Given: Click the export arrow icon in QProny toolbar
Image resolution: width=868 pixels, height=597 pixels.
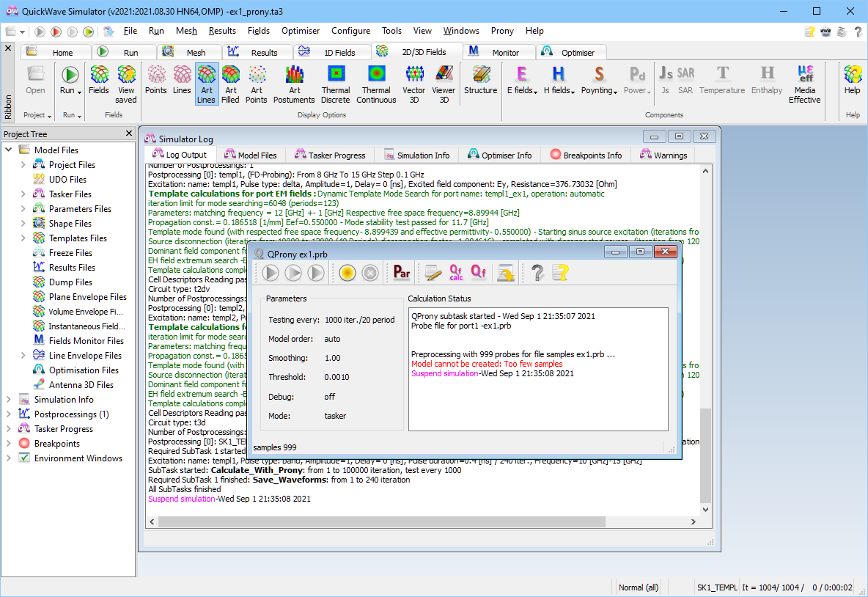Looking at the screenshot, I should point(505,273).
